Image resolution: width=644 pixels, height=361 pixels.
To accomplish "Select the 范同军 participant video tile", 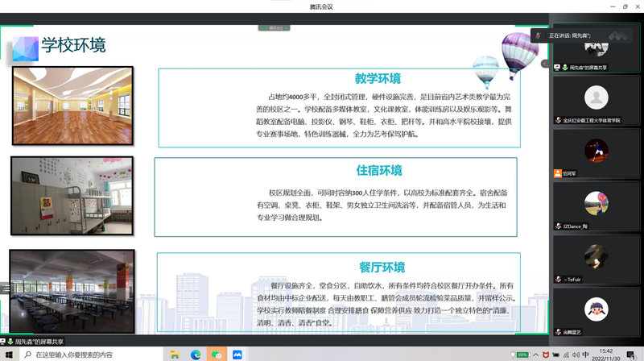I will click(596, 154).
